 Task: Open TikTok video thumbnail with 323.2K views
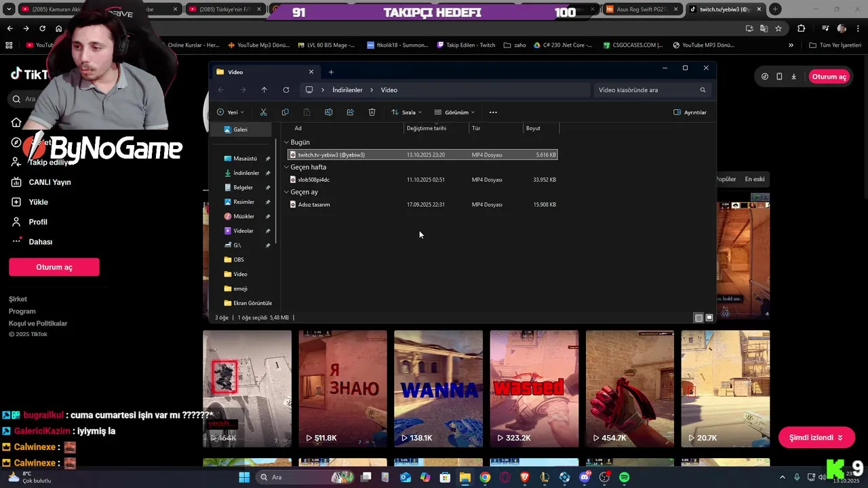[x=534, y=388]
